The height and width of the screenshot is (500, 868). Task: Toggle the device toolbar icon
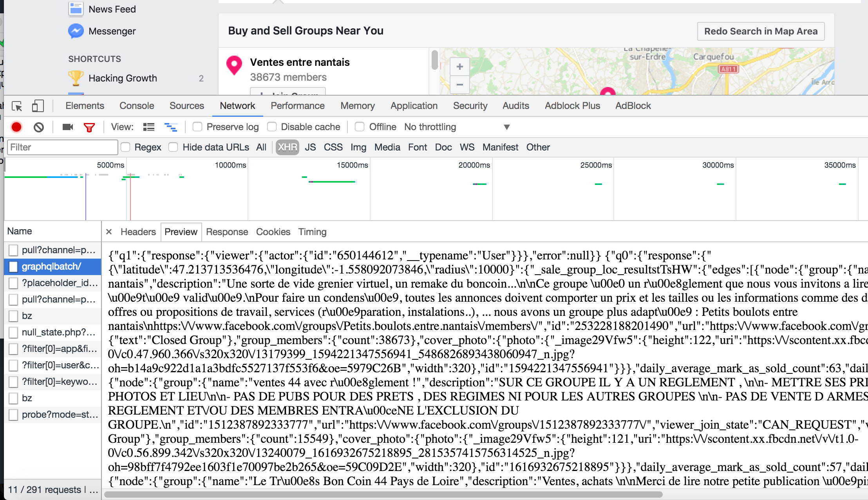point(38,106)
